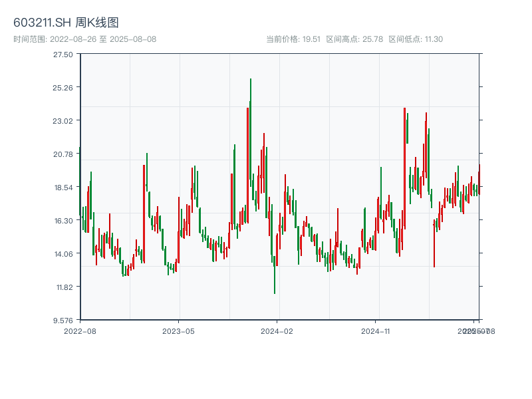This screenshot has width=532, height=399.
Task: Click the 27.50 y-axis tick label
Action: click(63, 55)
